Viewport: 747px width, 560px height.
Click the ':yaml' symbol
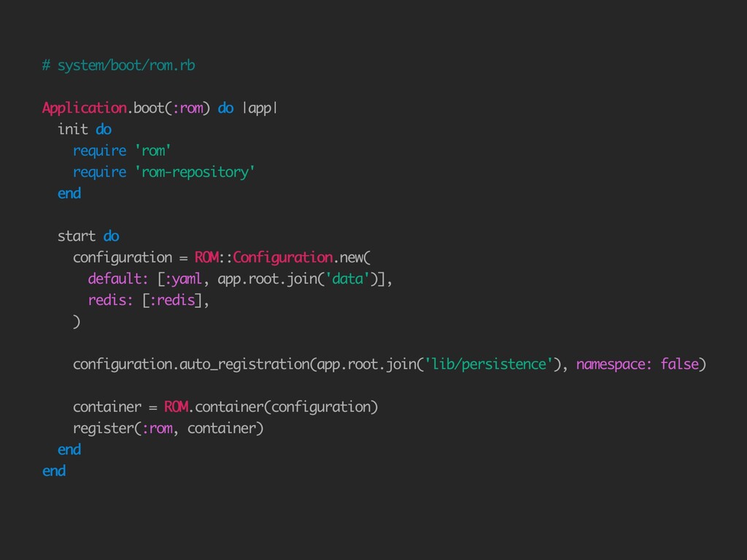point(183,279)
